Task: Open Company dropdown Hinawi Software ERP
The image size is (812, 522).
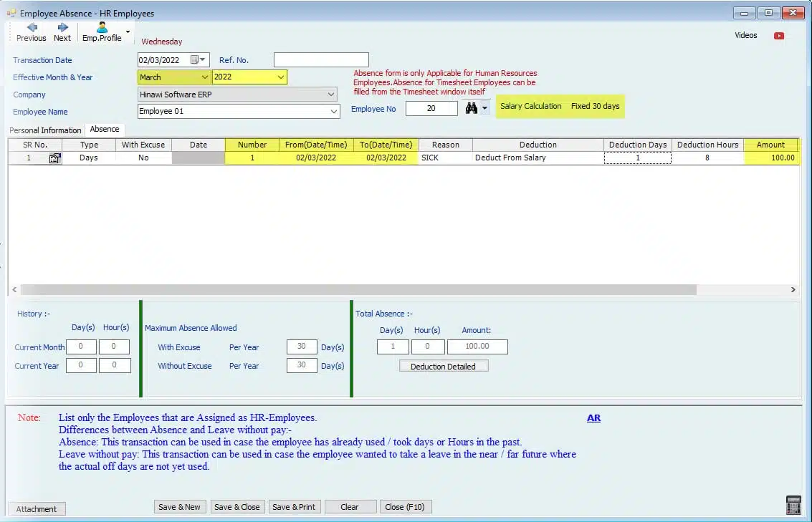Action: tap(237, 94)
